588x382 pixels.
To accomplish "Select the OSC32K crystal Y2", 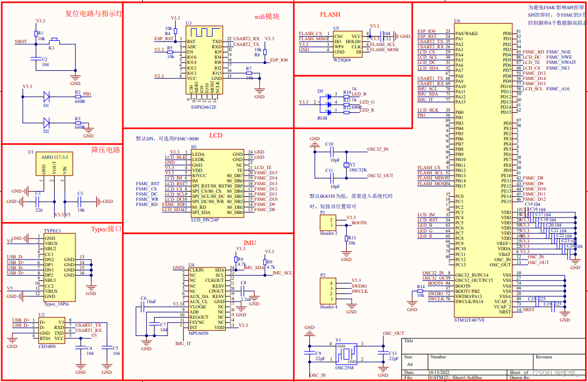I will (347, 165).
